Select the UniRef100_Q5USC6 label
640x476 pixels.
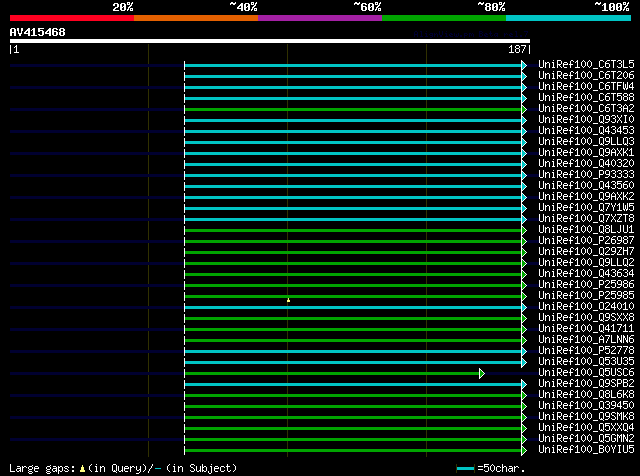[586, 373]
